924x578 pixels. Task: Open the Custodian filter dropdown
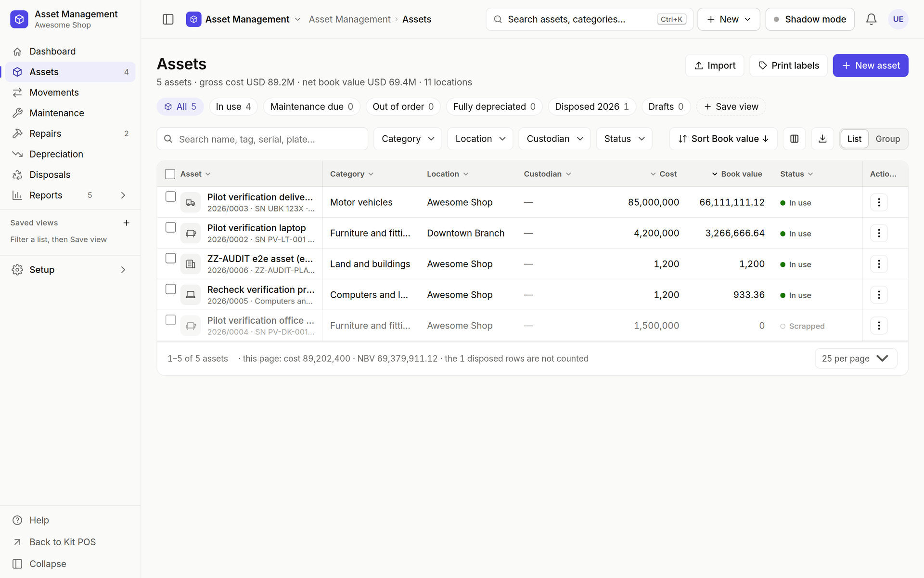pos(554,139)
